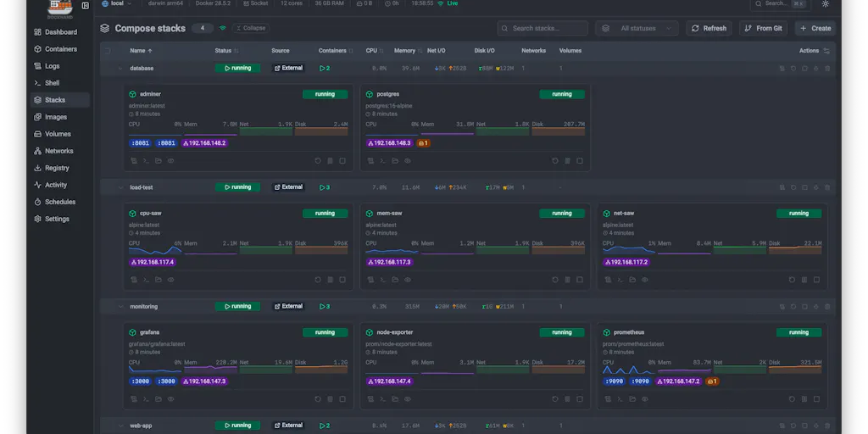Click the eye icon on cpu-saw card

click(x=170, y=280)
